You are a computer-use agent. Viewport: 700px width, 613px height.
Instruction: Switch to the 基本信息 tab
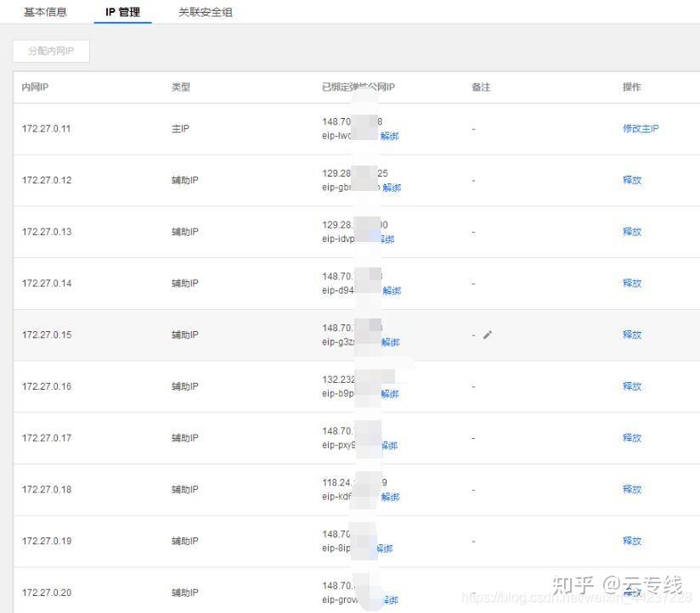click(46, 13)
